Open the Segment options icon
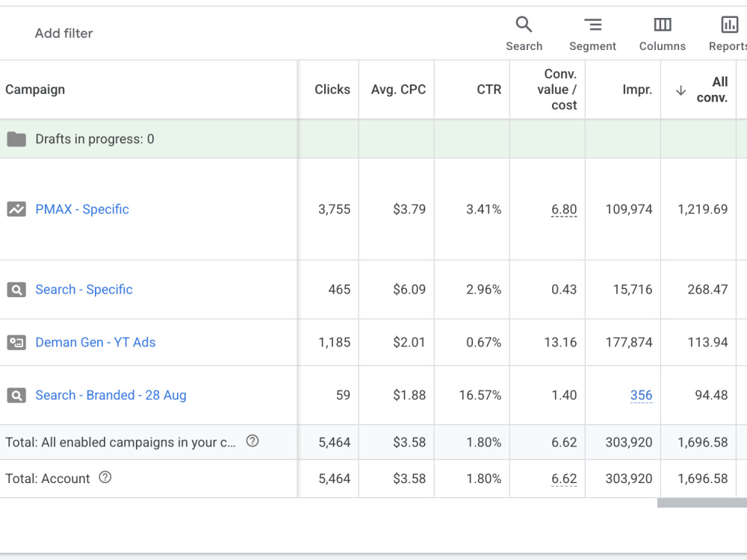The width and height of the screenshot is (747, 560). coord(592,25)
